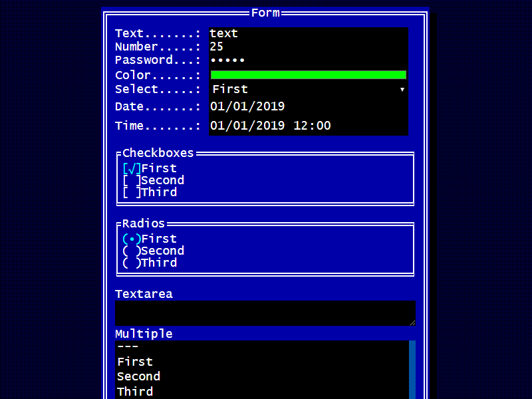Check the "Third" checkbox
This screenshot has height=399, width=532.
[x=132, y=192]
